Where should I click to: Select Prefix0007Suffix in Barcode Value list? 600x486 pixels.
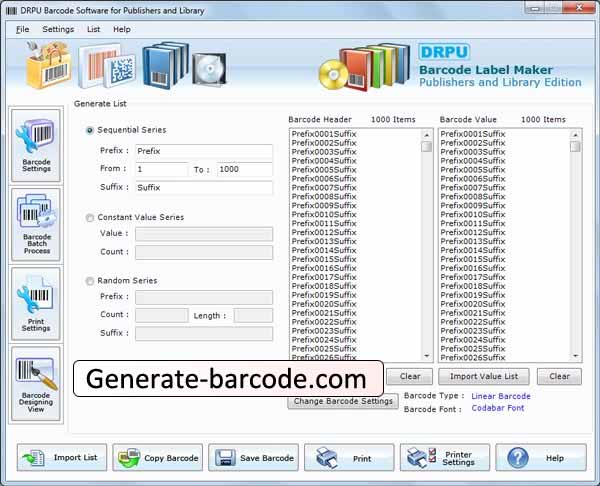pyautogui.click(x=473, y=188)
